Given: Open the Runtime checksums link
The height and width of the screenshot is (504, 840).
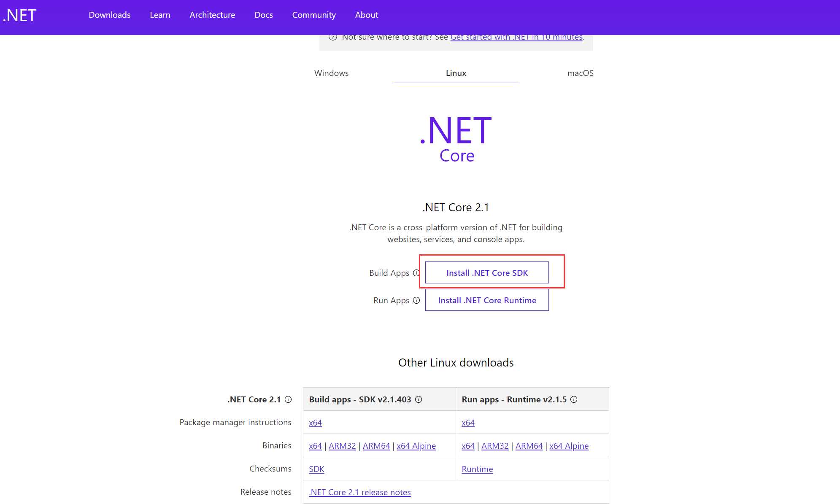Looking at the screenshot, I should tap(477, 469).
